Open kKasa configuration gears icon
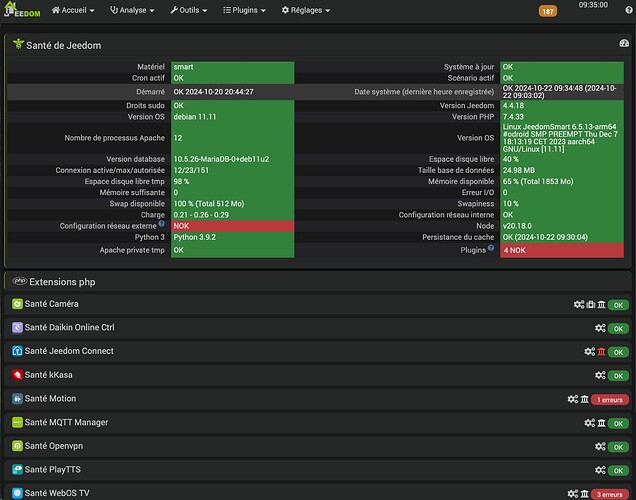This screenshot has width=636, height=500. (600, 375)
